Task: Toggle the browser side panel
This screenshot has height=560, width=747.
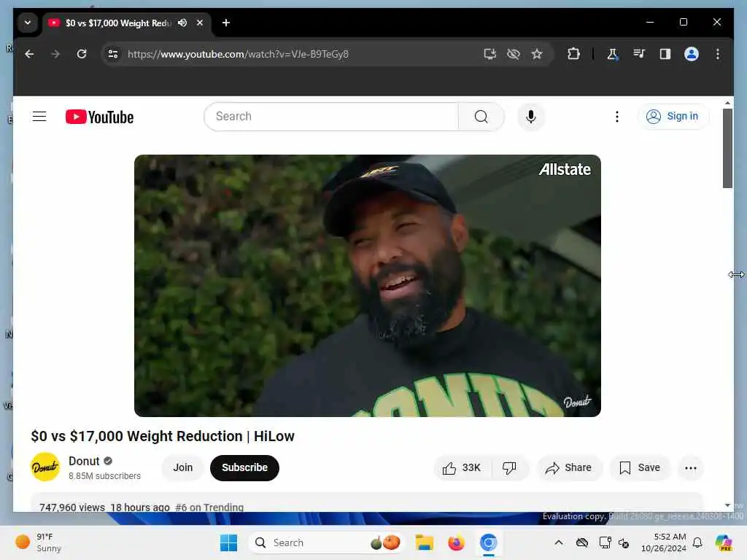Action: [665, 54]
